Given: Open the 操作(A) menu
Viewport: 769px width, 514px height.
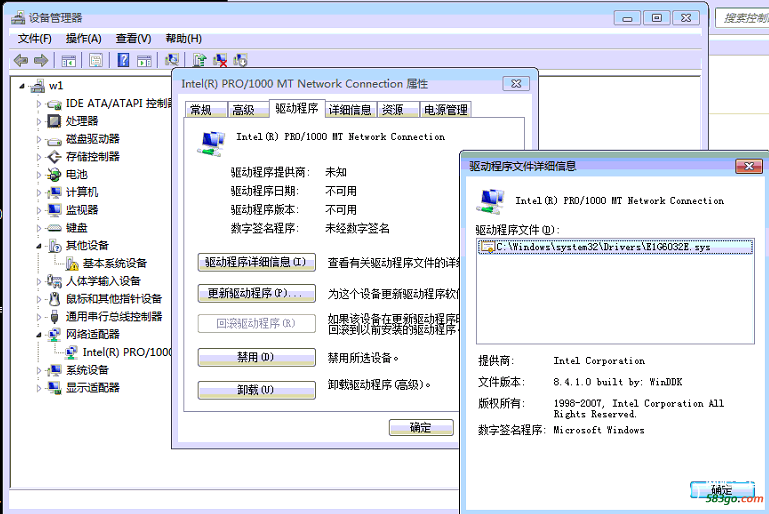Looking at the screenshot, I should click(83, 38).
